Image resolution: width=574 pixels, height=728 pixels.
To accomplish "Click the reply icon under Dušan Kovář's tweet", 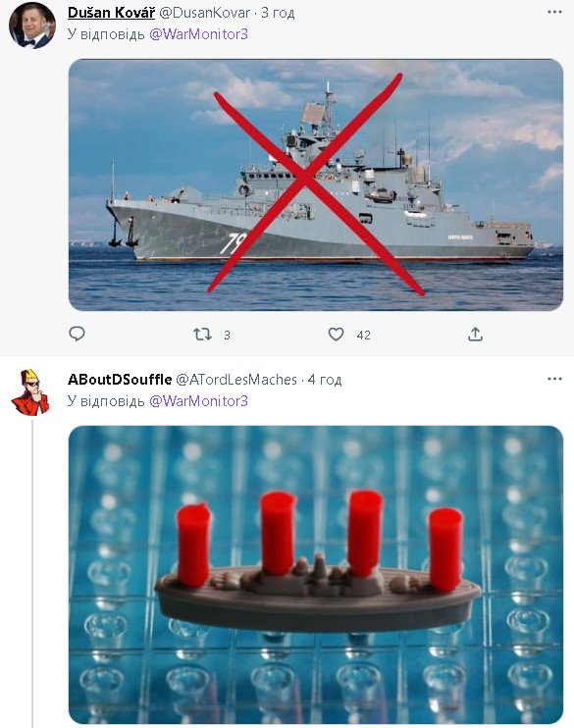I will click(77, 334).
